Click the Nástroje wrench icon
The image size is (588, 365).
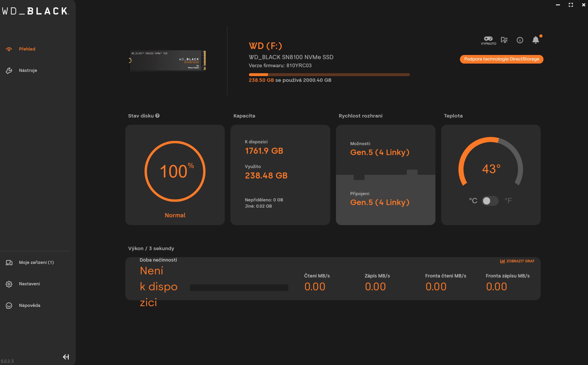tap(9, 71)
